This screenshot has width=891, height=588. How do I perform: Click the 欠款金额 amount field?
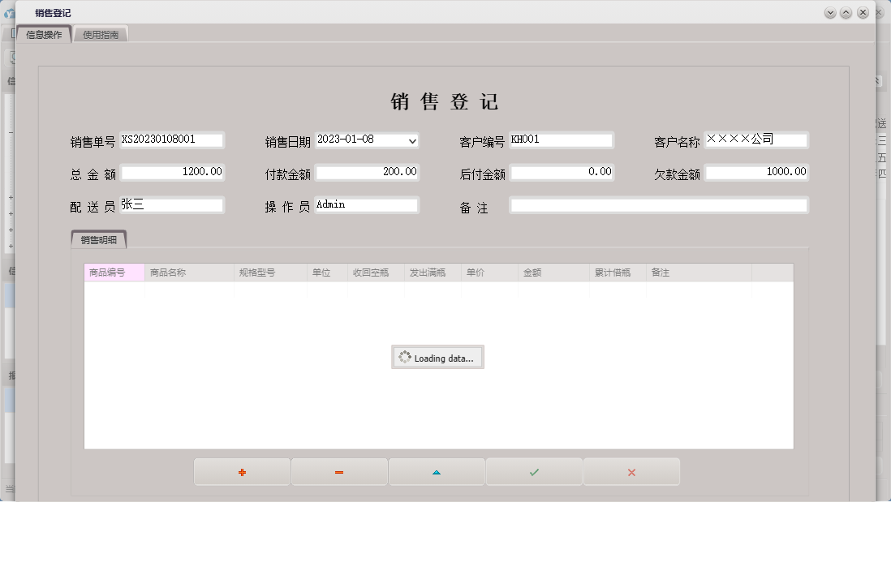pos(756,172)
